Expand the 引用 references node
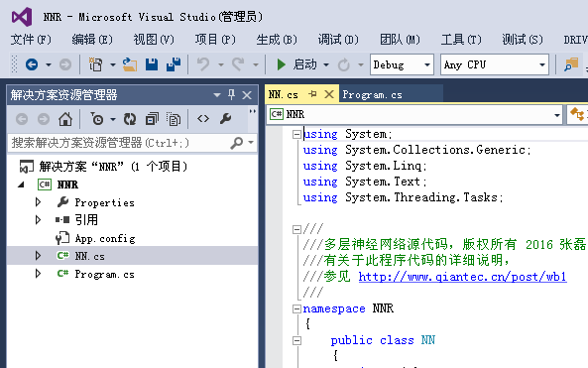This screenshot has width=588, height=368. pos(38,219)
